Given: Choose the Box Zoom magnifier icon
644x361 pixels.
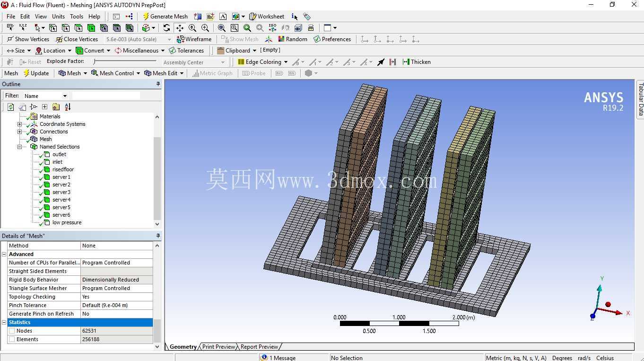Looking at the screenshot, I should coord(235,28).
